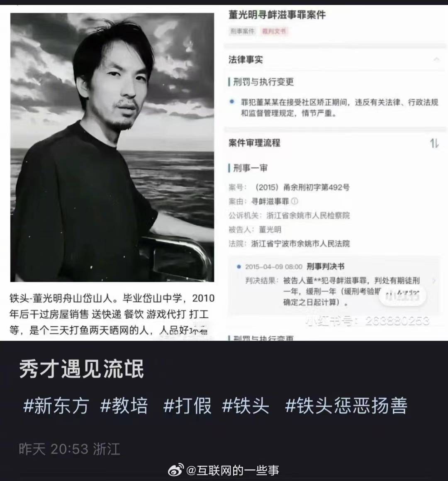
Task: Select the 裁判文书 tag
Action: [274, 31]
